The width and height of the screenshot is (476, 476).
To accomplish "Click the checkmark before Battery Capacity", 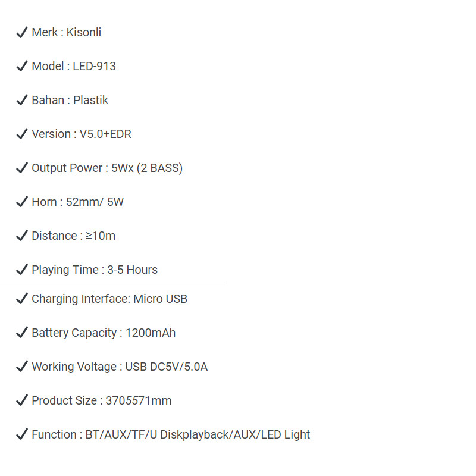I will pyautogui.click(x=22, y=333).
